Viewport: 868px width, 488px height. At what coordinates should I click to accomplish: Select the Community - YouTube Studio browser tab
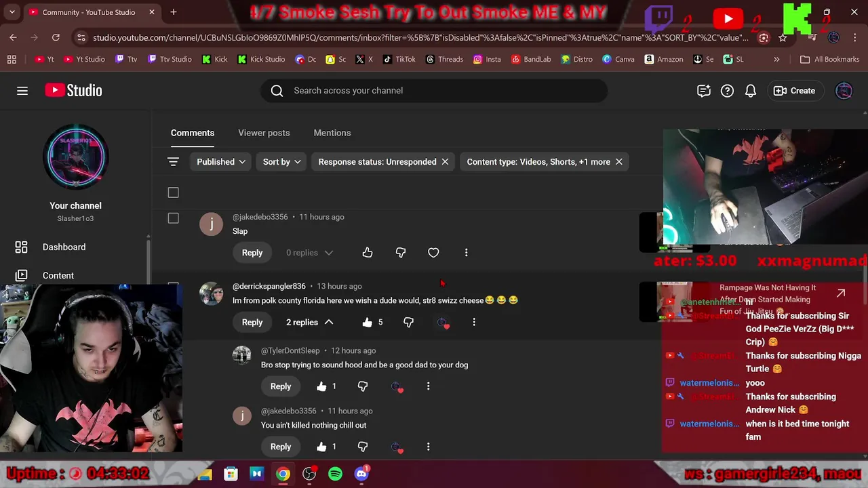[x=92, y=12]
